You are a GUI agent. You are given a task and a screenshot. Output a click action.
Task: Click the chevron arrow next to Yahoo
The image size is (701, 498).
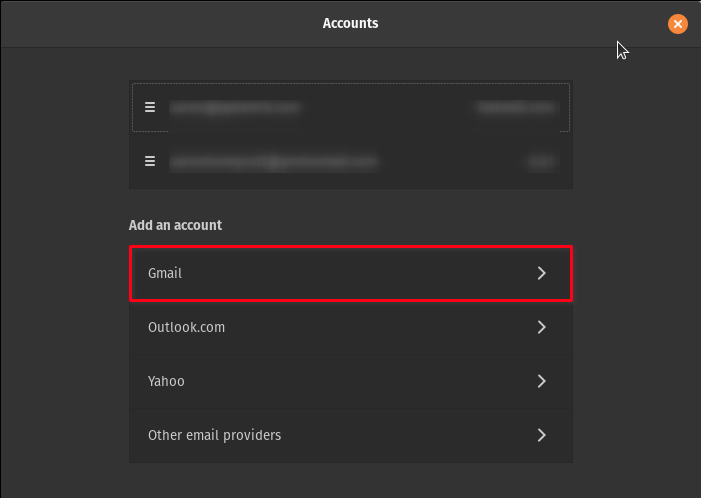coord(541,381)
